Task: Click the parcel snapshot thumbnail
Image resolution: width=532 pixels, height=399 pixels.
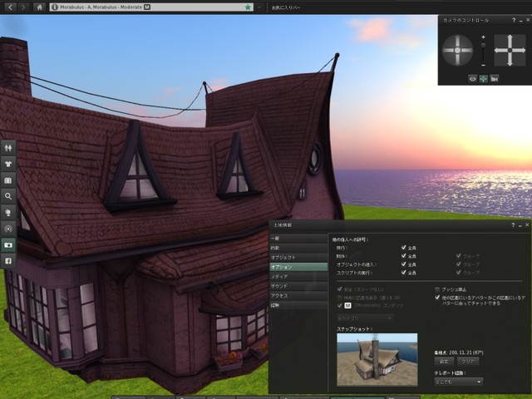Action: (x=377, y=360)
